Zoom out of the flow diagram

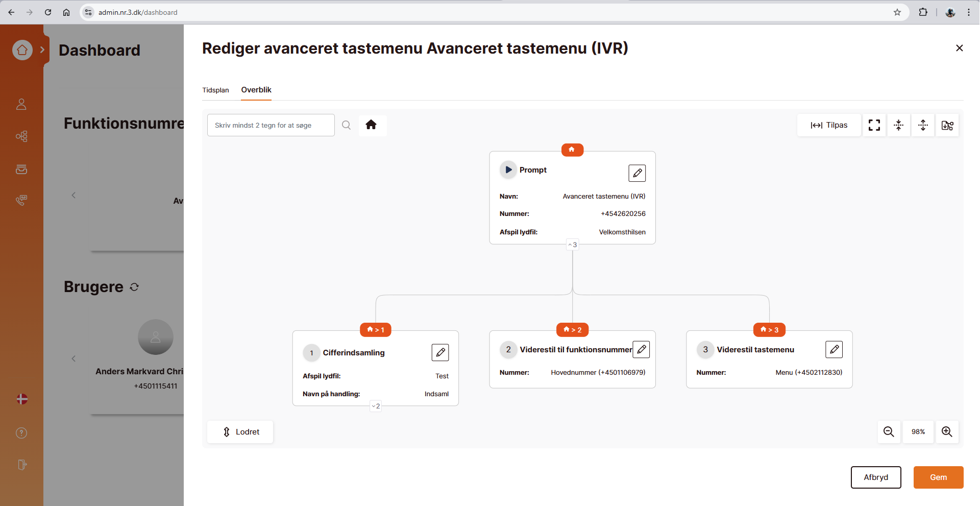tap(889, 431)
